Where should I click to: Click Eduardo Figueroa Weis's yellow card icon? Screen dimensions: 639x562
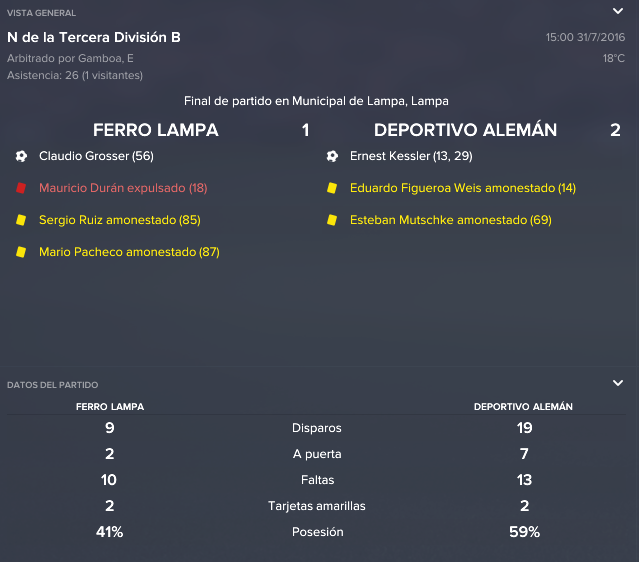(x=332, y=188)
